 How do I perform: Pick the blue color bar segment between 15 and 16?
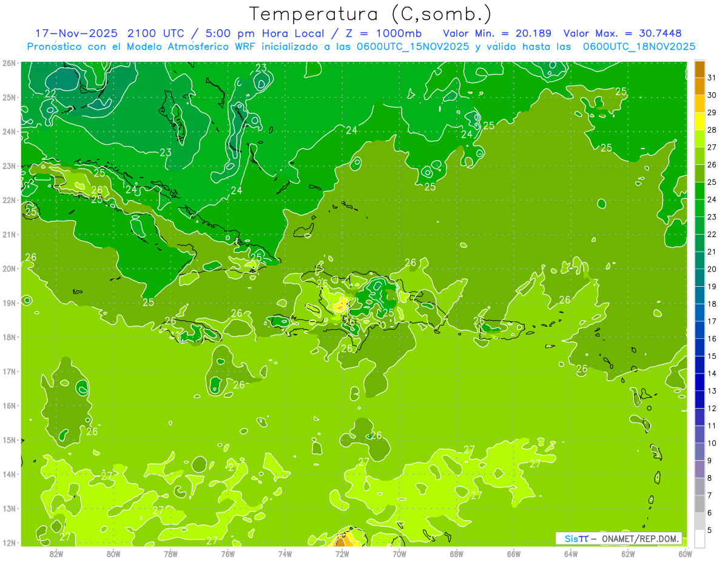coord(699,348)
